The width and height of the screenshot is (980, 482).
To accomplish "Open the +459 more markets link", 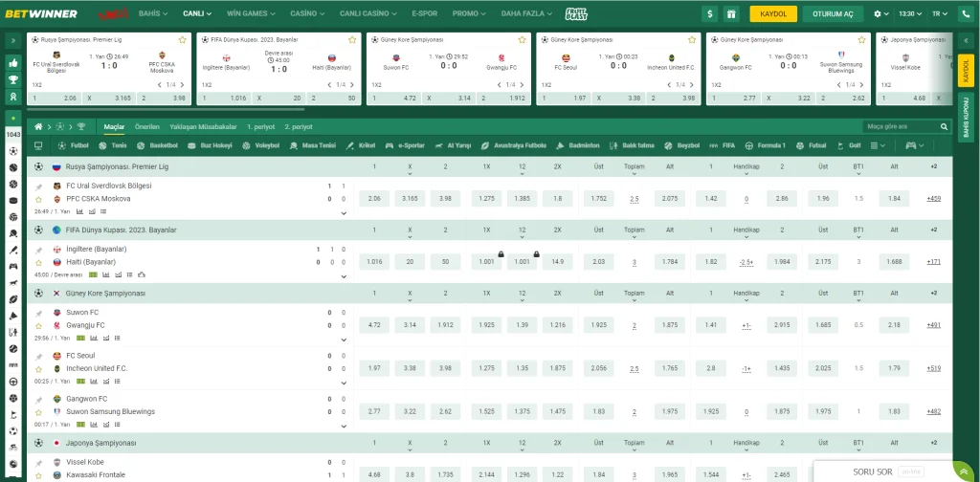I will [x=933, y=199].
